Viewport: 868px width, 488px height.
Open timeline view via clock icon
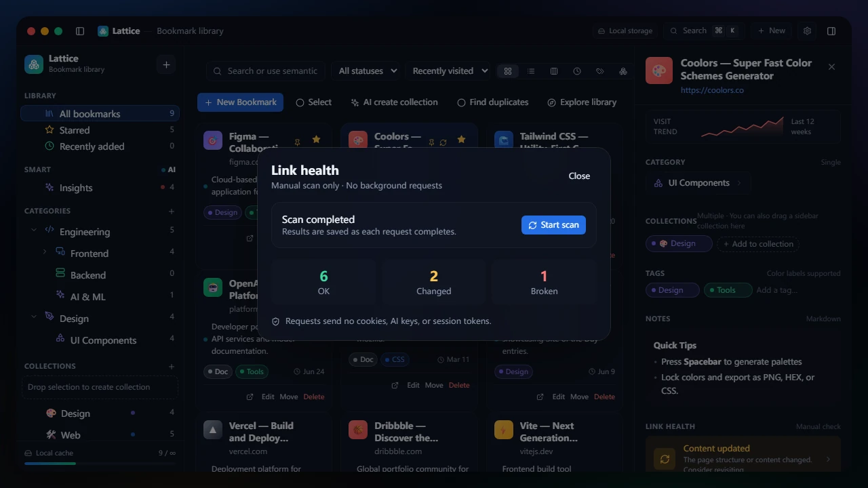coord(577,71)
